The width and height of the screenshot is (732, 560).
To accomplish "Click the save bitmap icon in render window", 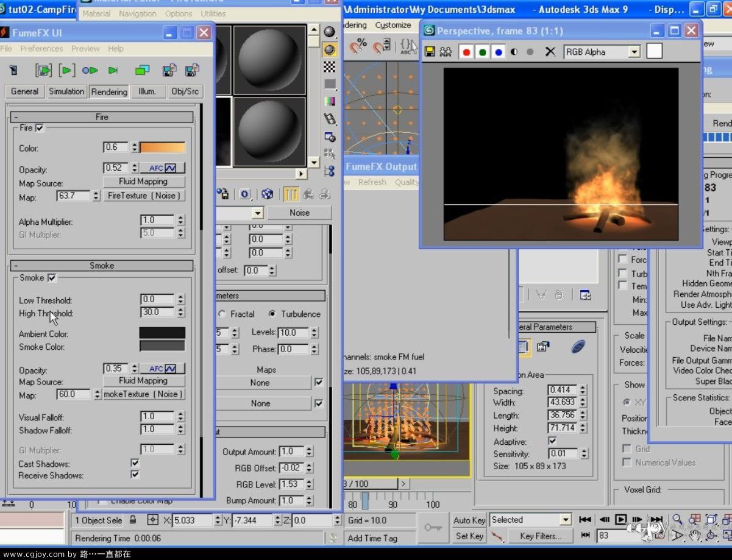I will (x=430, y=52).
